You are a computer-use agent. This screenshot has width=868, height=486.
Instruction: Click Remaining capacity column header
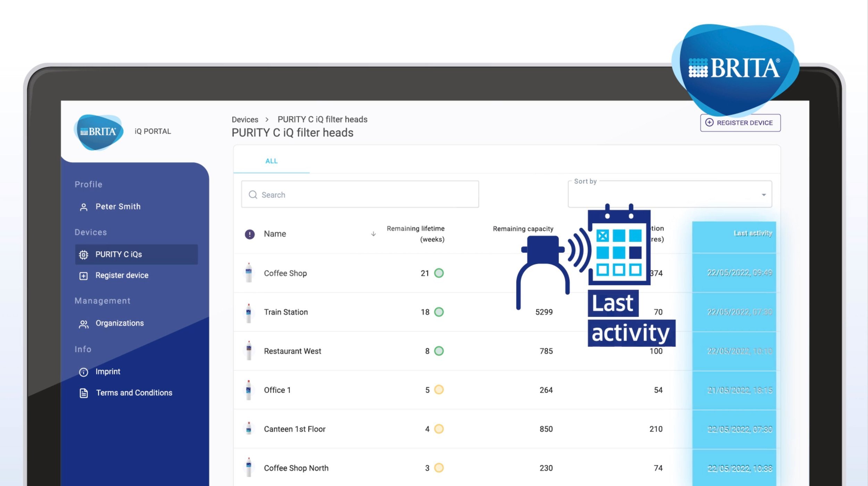click(523, 229)
